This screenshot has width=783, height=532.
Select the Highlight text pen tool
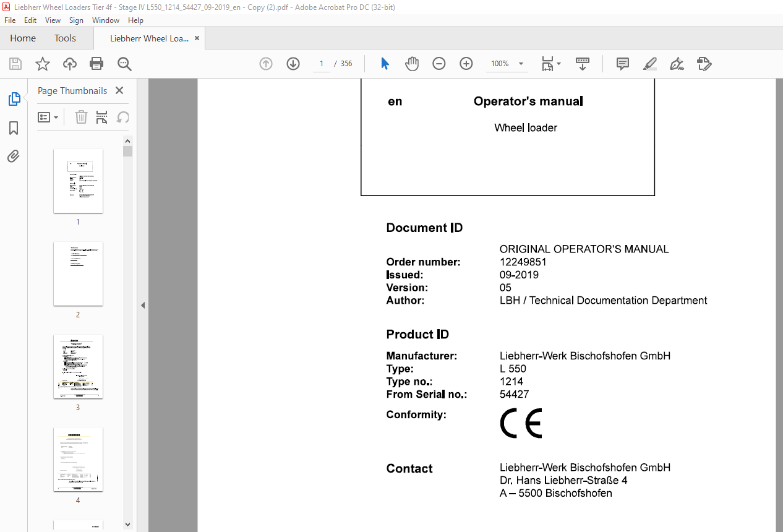pyautogui.click(x=650, y=64)
